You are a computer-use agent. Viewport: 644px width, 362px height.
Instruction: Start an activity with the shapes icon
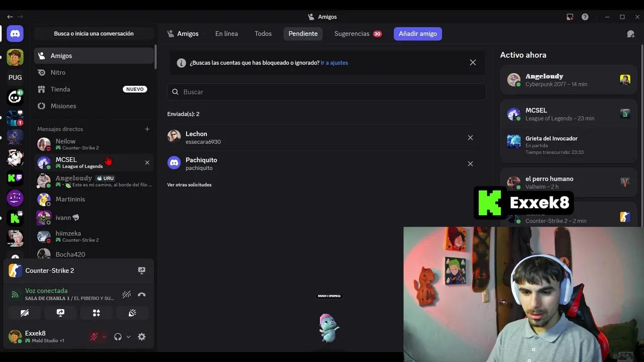pyautogui.click(x=96, y=313)
